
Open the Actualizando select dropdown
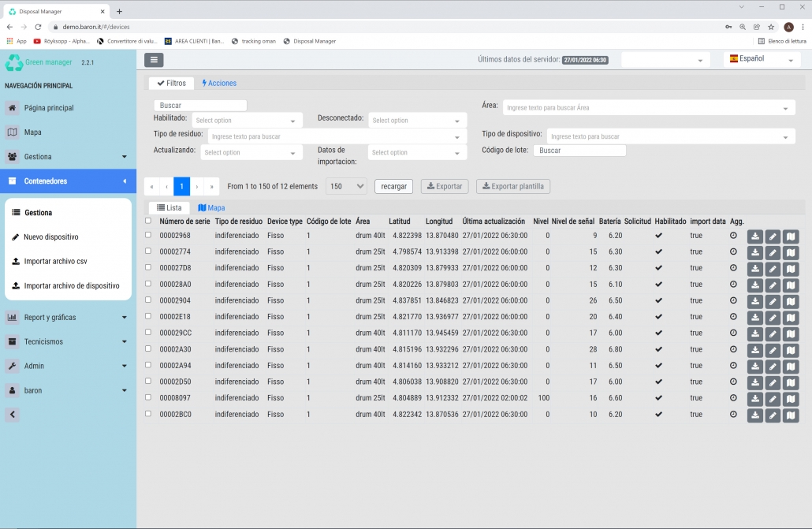tap(251, 152)
